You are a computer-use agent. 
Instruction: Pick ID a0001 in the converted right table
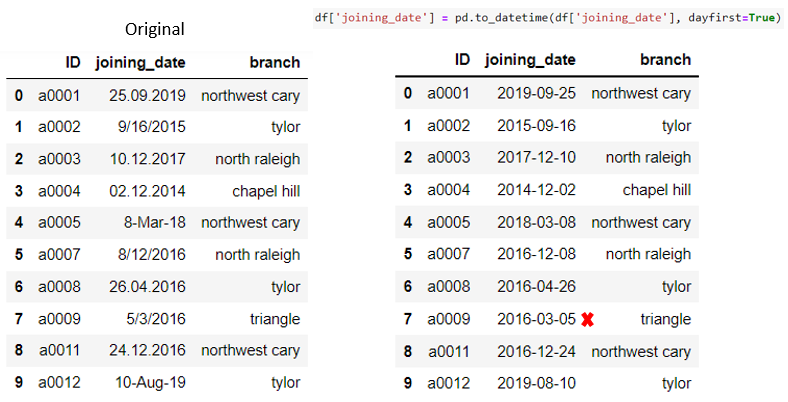[449, 93]
